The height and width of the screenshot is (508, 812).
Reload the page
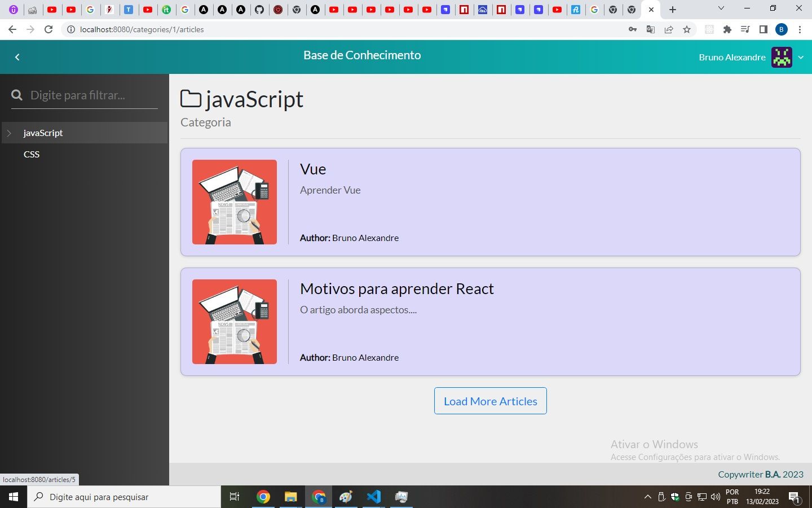[x=49, y=29]
